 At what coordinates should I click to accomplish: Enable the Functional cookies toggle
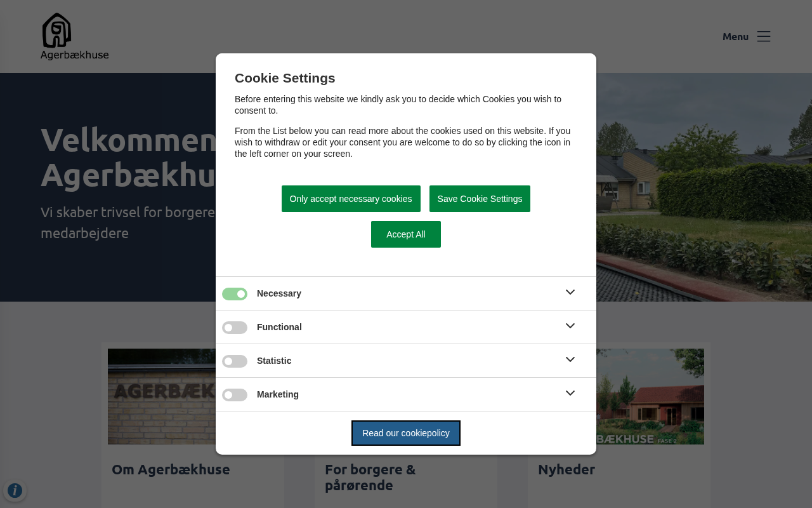point(235,328)
